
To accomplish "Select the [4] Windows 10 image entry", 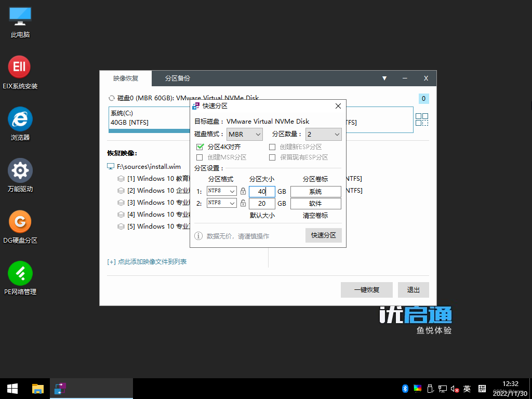I will point(153,215).
